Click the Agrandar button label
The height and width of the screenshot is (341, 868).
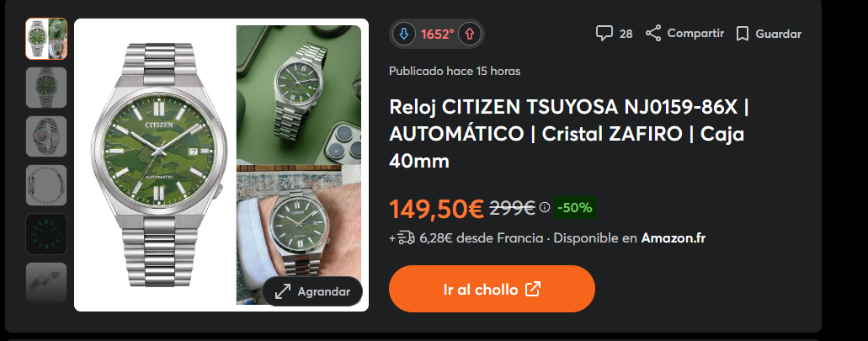[324, 291]
